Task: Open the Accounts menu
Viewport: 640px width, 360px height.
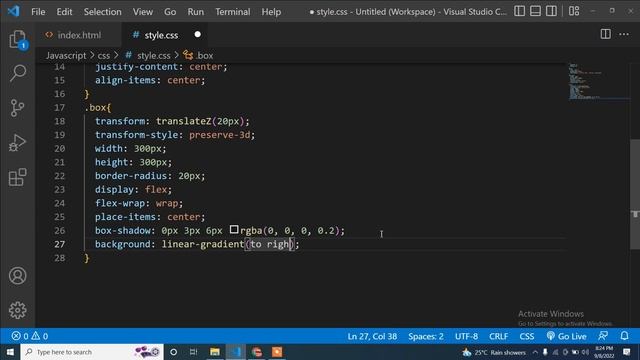Action: [x=18, y=276]
